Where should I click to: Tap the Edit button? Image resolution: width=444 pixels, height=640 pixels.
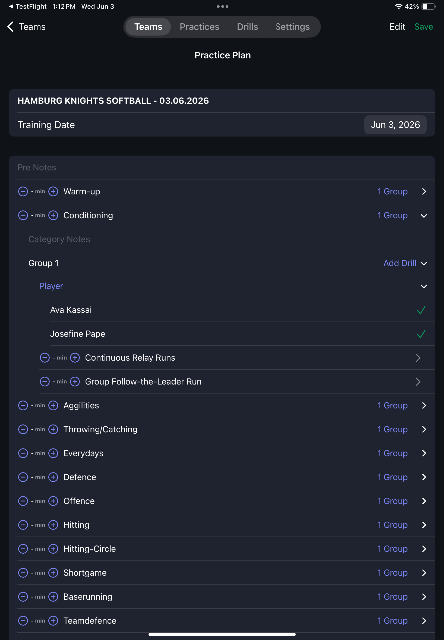[397, 27]
